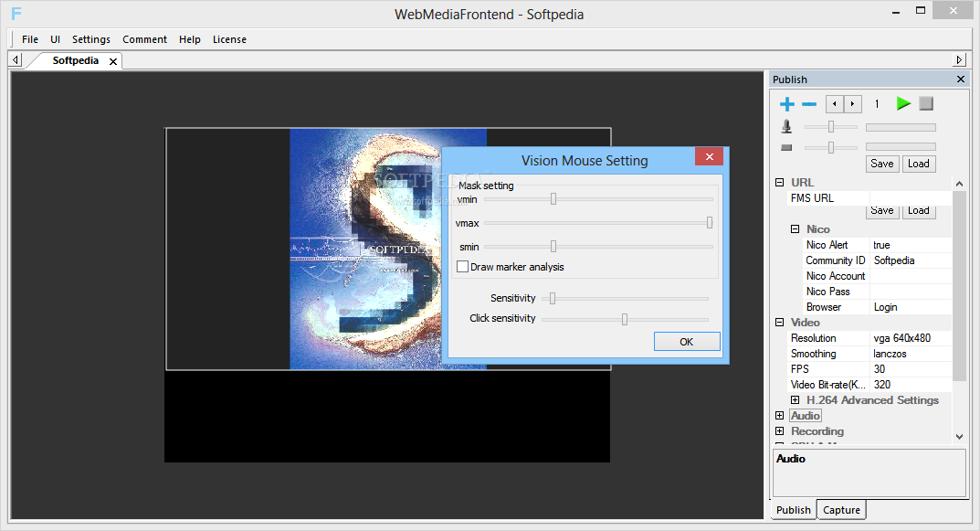Screen dimensions: 980x531
Task: Open the License menu
Action: (229, 39)
